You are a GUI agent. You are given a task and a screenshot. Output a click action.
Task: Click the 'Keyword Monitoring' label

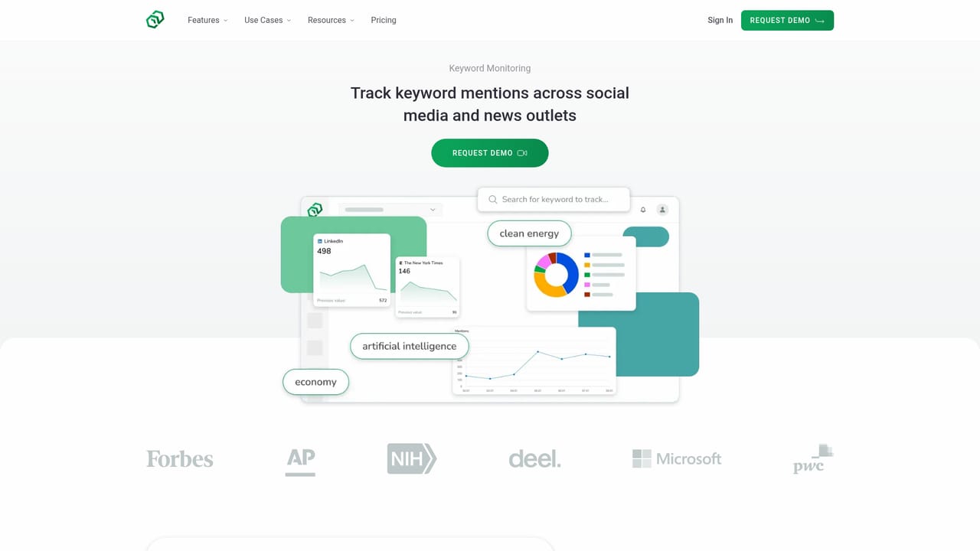tap(490, 68)
